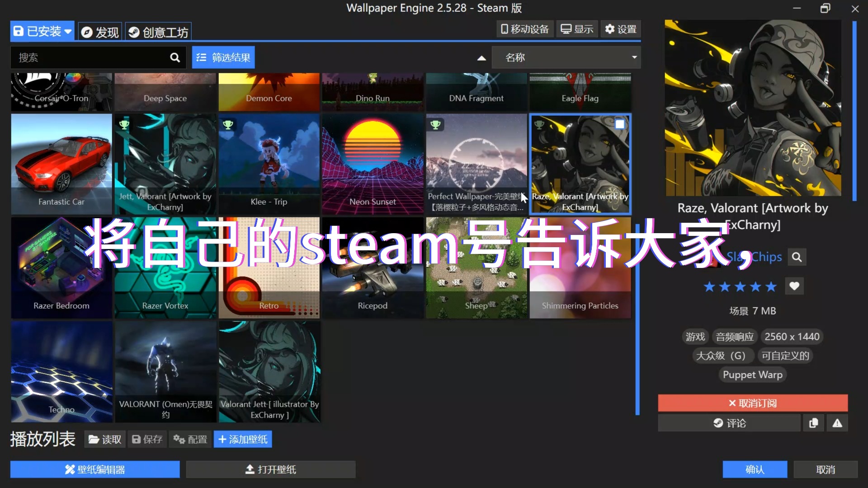
Task: Click the ascending sort arrow icon
Action: [481, 58]
